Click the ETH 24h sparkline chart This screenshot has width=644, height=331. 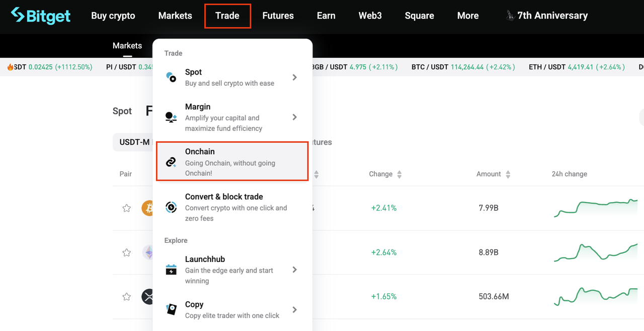click(595, 252)
